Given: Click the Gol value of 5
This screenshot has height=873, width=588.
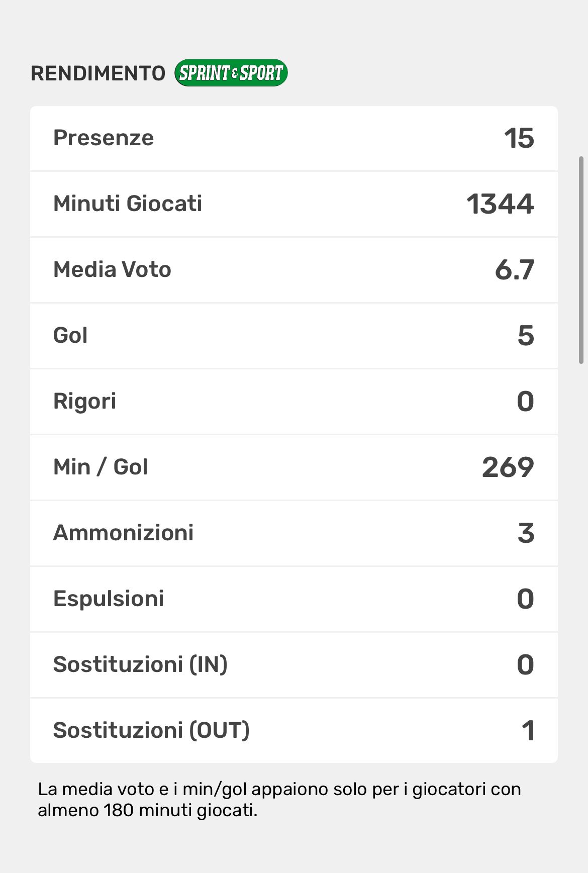Looking at the screenshot, I should pos(526,336).
